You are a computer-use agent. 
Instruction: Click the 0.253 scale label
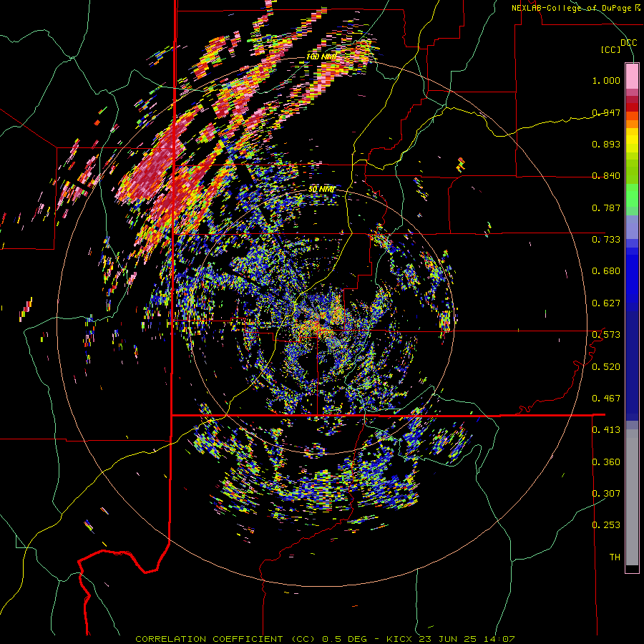click(606, 525)
